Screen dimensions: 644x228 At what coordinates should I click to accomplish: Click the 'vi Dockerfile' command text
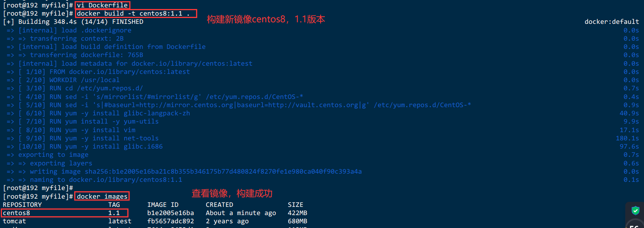pyautogui.click(x=102, y=5)
